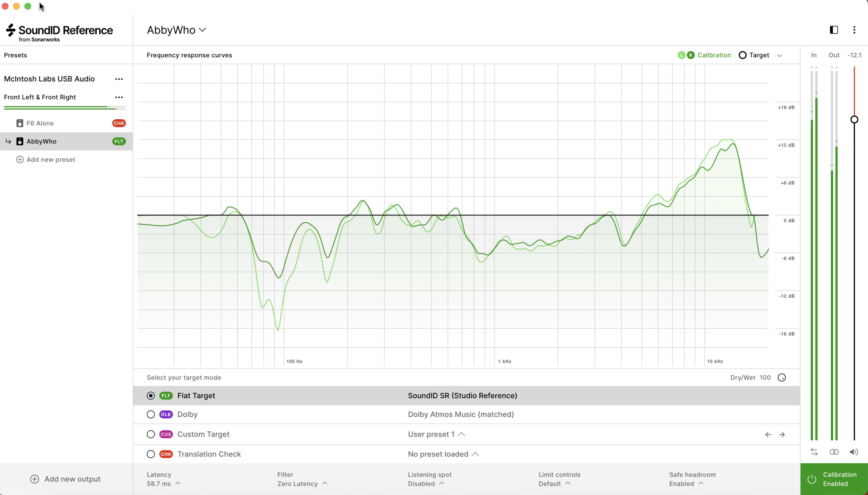Click the Custom Target row label
868x495 pixels.
pos(203,434)
